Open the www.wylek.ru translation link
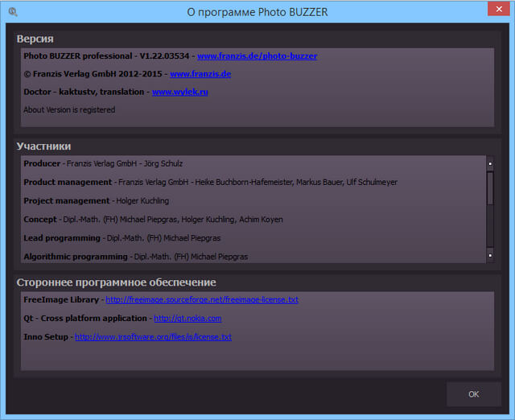515x420 pixels. click(x=180, y=93)
